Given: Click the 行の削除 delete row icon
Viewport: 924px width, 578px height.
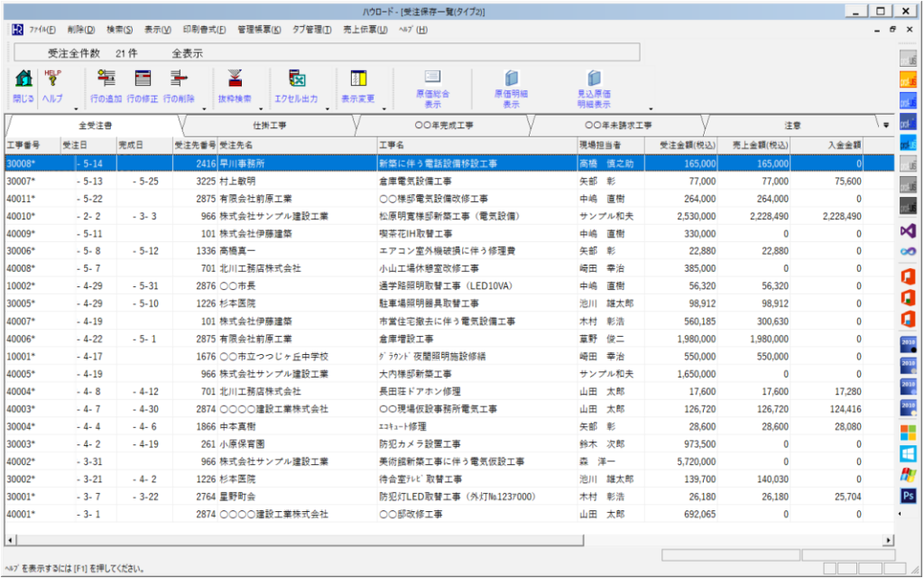Looking at the screenshot, I should coord(179,79).
